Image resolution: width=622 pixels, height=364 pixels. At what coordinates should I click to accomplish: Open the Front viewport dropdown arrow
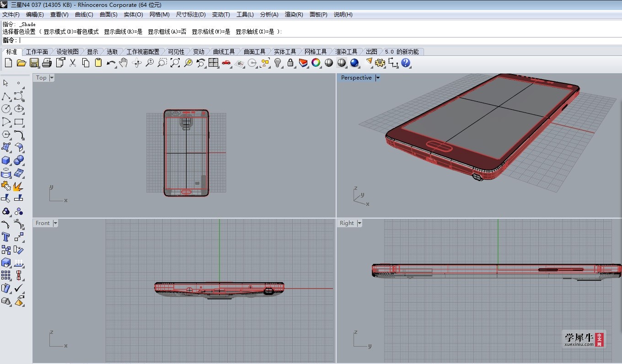55,223
